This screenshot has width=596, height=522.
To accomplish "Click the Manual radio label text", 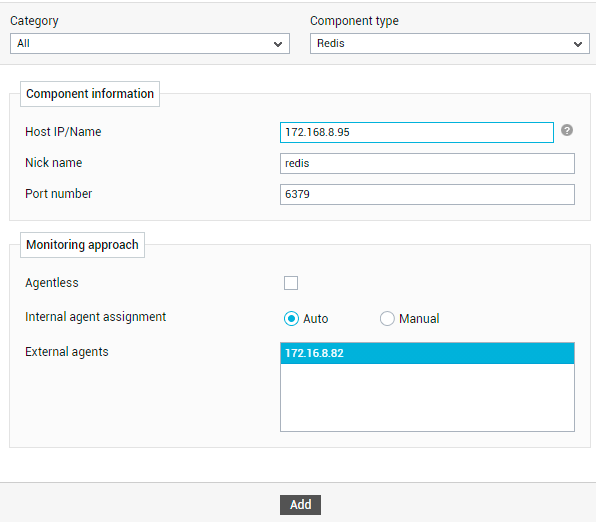I will pyautogui.click(x=419, y=319).
